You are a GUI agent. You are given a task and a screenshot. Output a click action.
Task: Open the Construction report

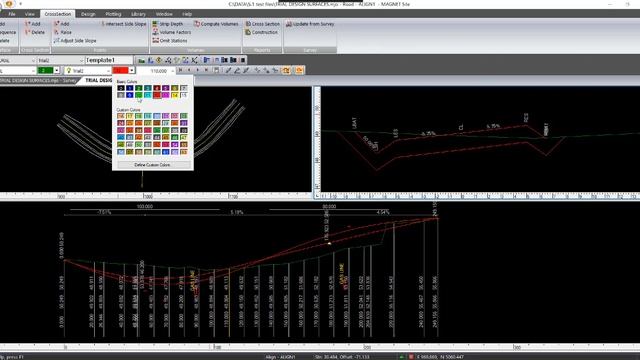[x=262, y=32]
